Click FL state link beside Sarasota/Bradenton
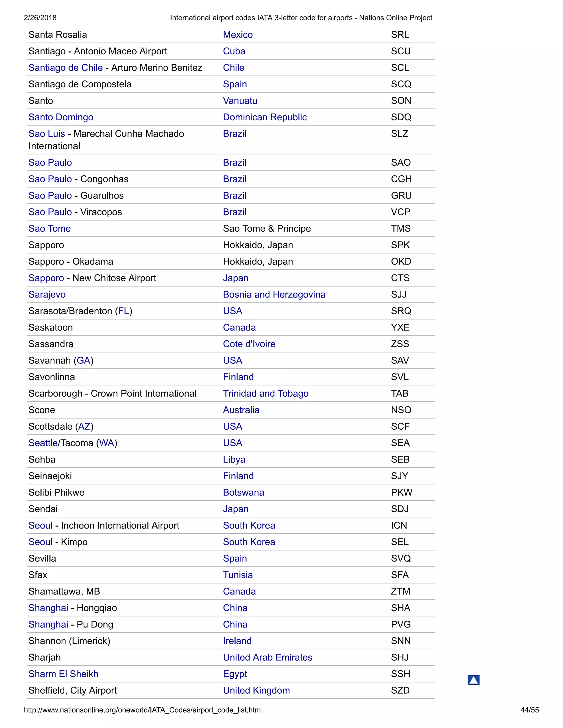The height and width of the screenshot is (728, 563). click(x=123, y=311)
